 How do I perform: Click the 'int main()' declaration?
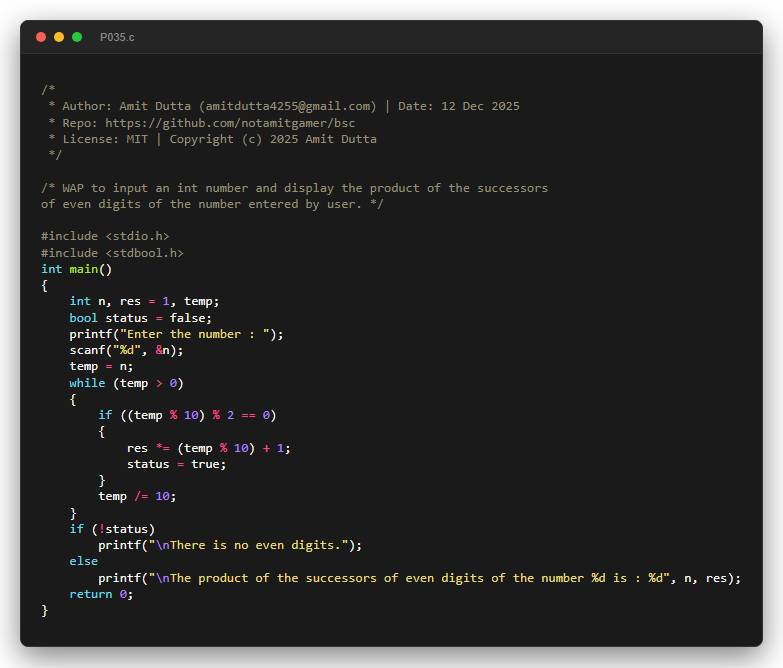76,270
